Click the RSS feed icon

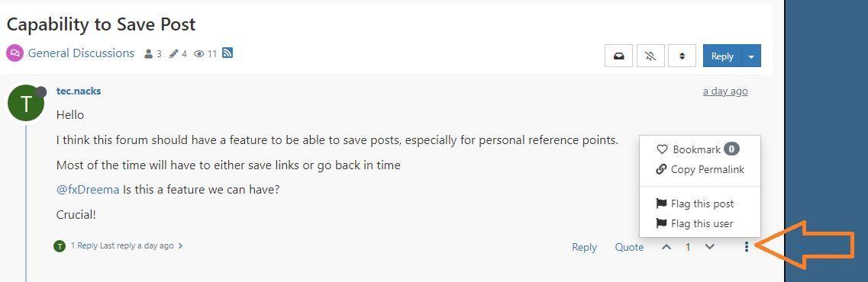pyautogui.click(x=227, y=53)
